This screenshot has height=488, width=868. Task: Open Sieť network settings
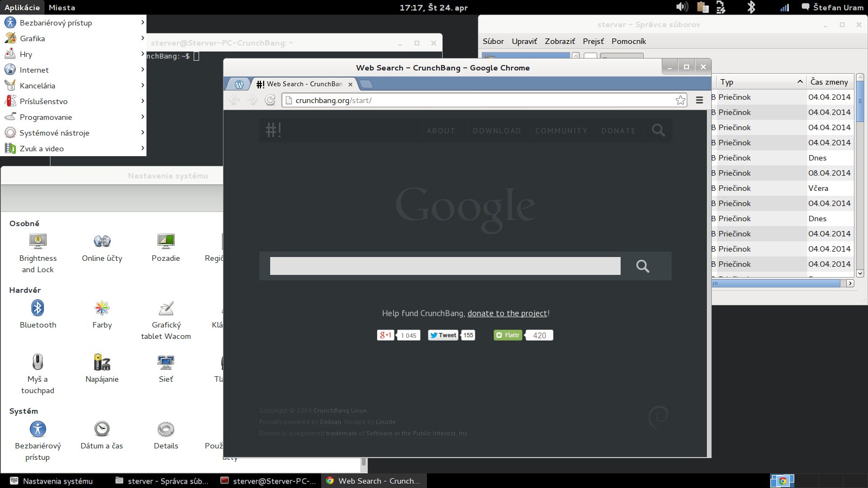point(166,369)
